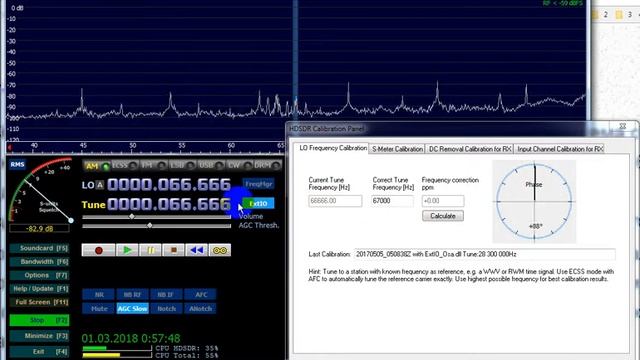Click the RMS meter mode icon
Screen dimensions: 640x360
[17, 164]
